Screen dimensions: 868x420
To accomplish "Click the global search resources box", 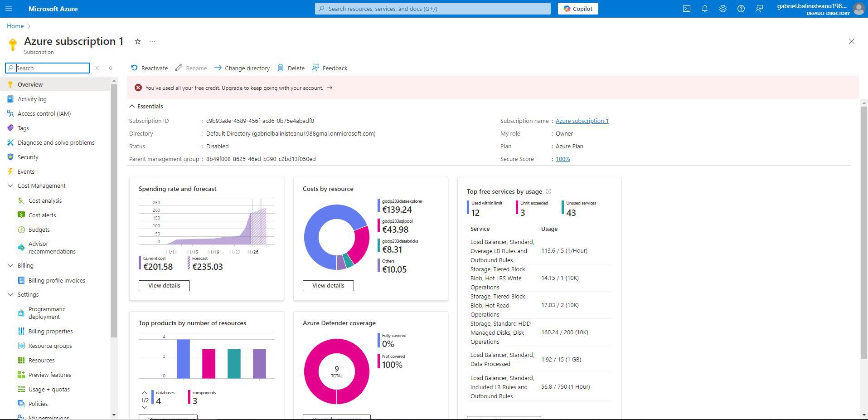I will pos(433,9).
